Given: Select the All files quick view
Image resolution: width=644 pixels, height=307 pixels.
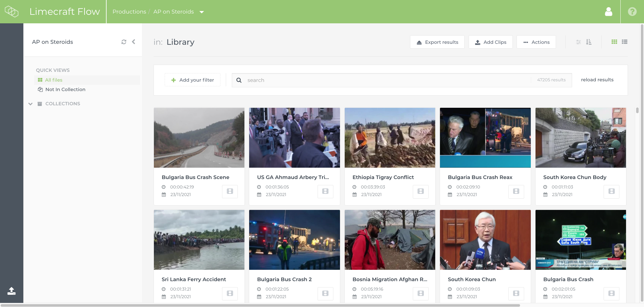Looking at the screenshot, I should click(x=54, y=80).
